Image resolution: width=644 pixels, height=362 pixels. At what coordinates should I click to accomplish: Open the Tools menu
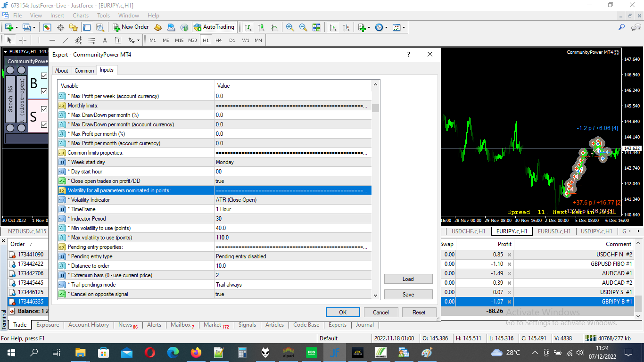point(103,16)
